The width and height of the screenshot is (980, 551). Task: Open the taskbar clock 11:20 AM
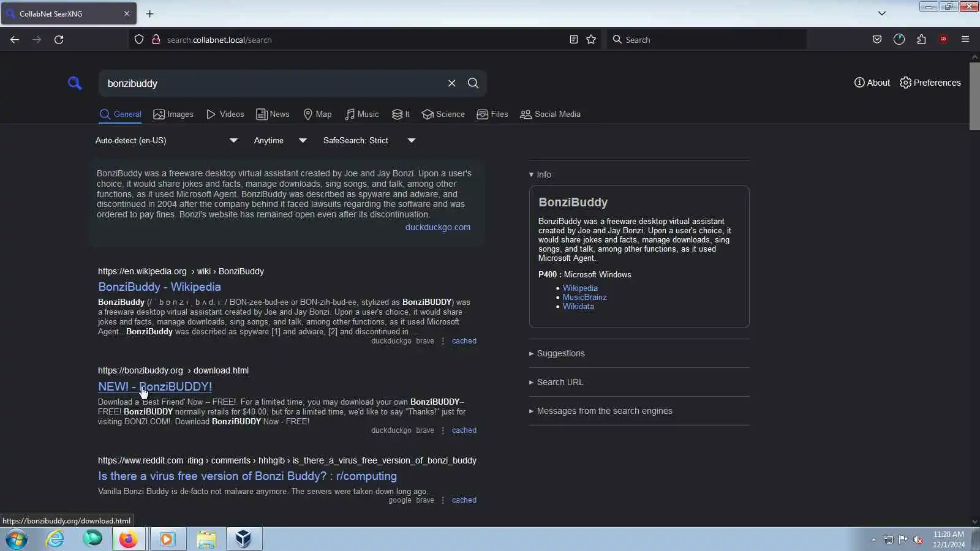(949, 539)
